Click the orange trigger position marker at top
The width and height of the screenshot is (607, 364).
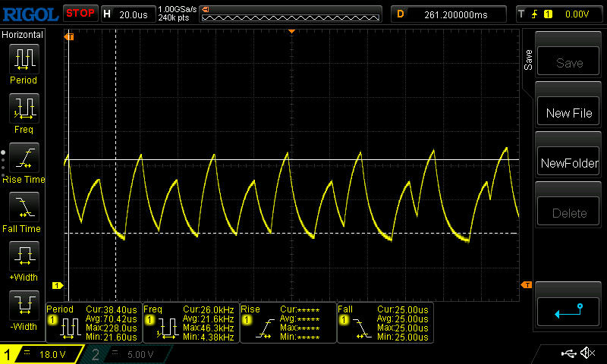click(292, 31)
